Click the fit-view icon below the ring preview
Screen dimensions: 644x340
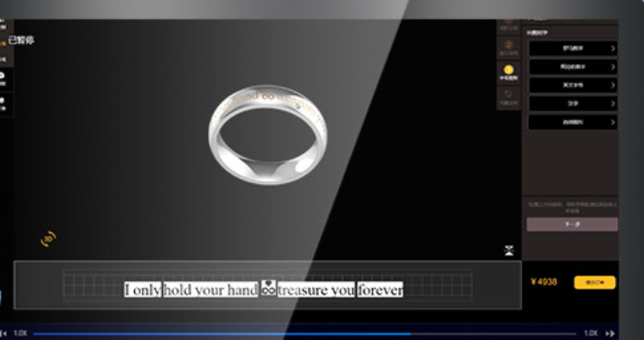(509, 250)
